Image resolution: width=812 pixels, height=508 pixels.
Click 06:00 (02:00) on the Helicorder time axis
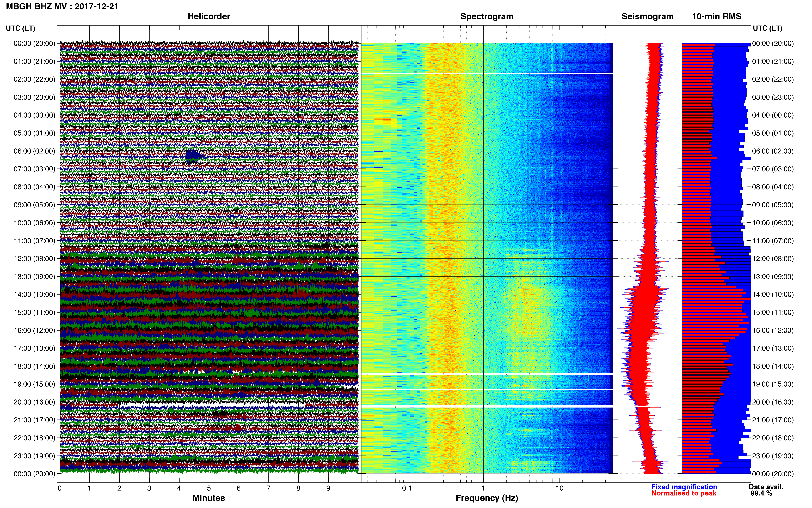point(34,151)
